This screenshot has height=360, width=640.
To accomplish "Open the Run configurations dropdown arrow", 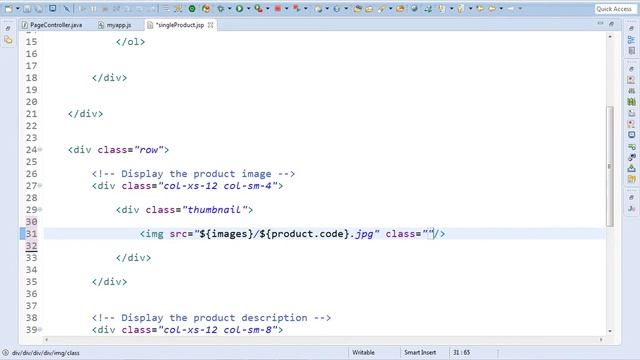I will pos(248,9).
